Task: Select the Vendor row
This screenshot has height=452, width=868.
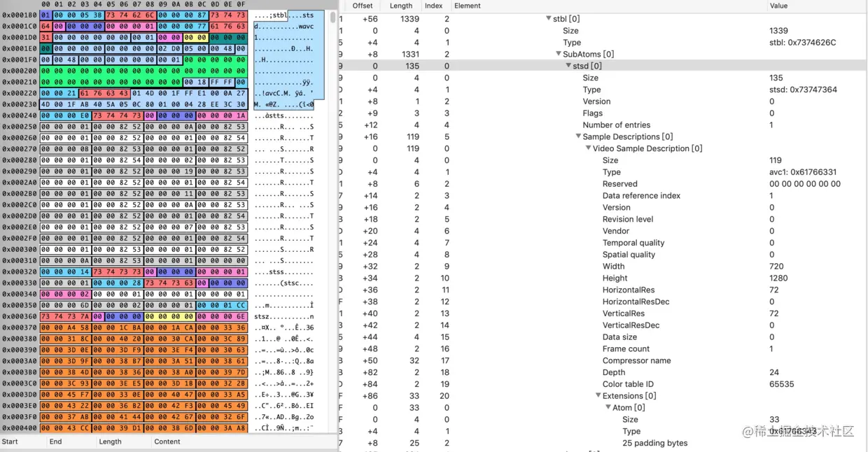Action: tap(603, 231)
